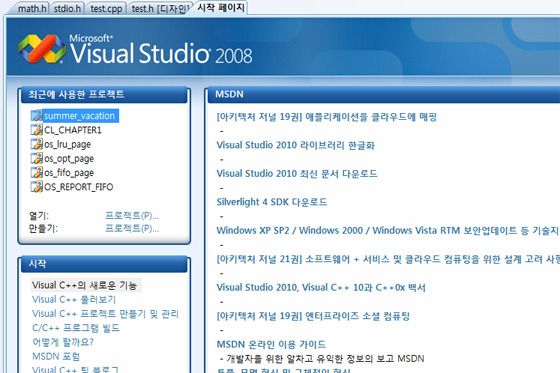Open the 어떻게 할까요? link
Image resolution: width=560 pixels, height=373 pixels.
pos(63,342)
